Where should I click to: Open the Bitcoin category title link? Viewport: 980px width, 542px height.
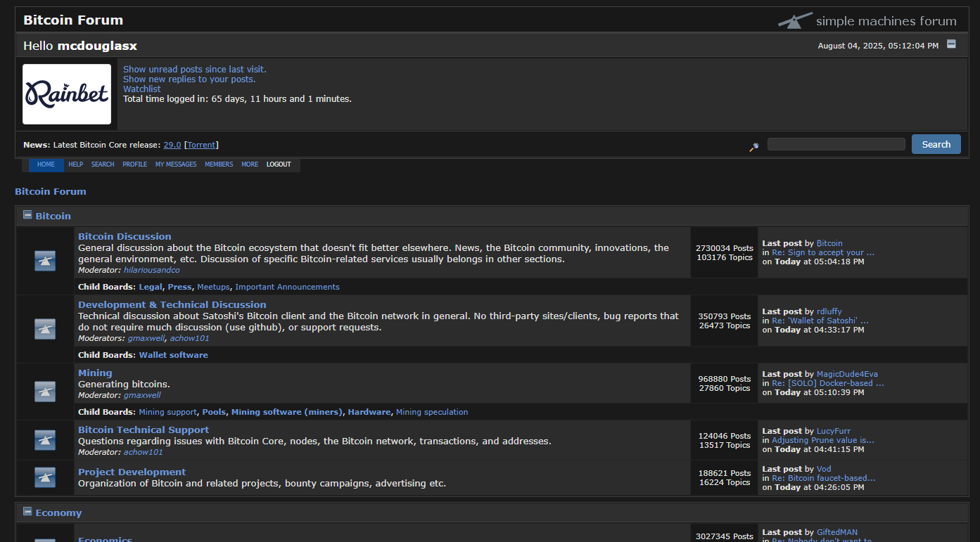[53, 216]
